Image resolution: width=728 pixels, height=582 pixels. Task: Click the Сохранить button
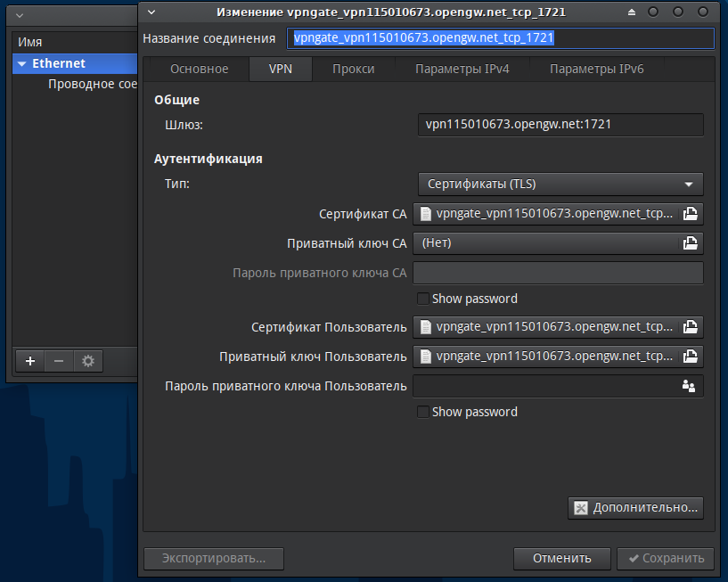[x=665, y=559]
